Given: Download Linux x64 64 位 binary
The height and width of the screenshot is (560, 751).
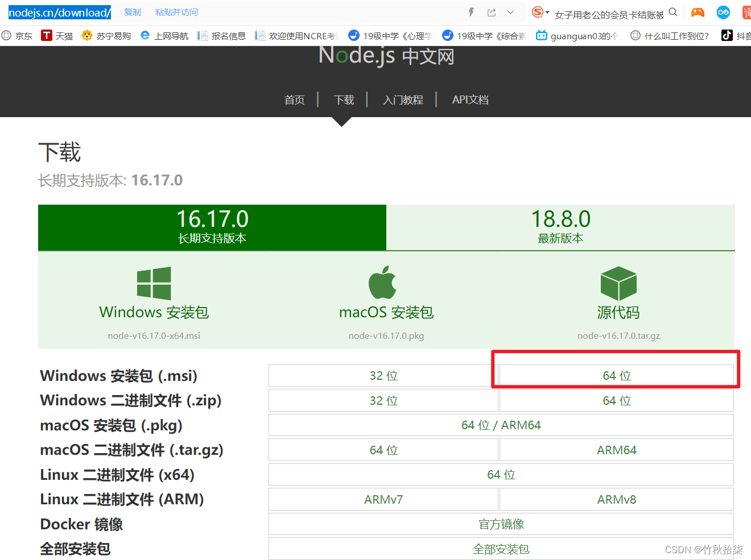Looking at the screenshot, I should 501,475.
